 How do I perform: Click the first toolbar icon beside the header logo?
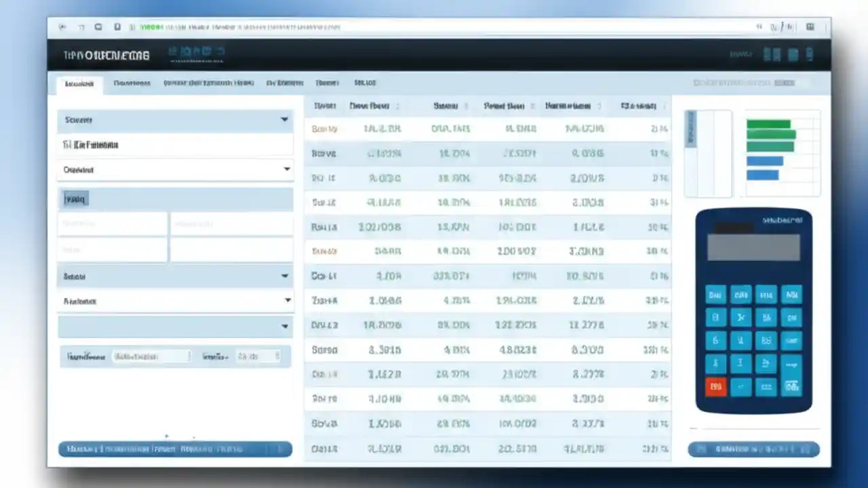coord(172,52)
